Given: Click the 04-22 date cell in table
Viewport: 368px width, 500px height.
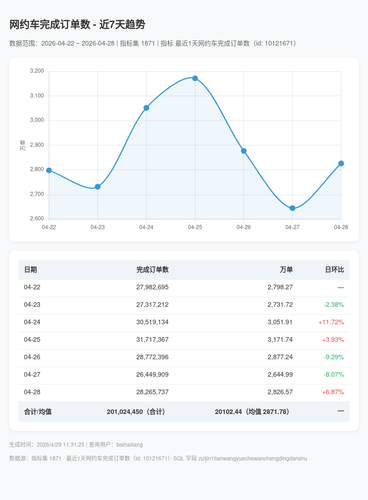Looking at the screenshot, I should (x=32, y=287).
